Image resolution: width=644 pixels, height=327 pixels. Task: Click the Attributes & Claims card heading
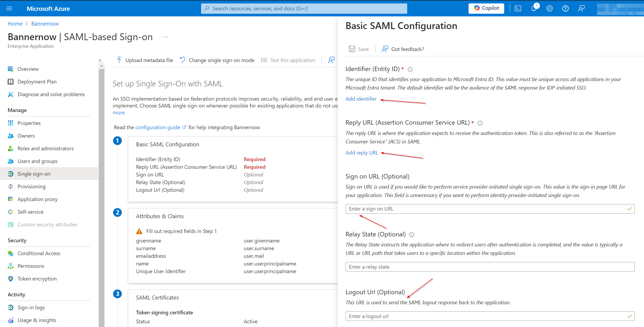click(x=160, y=216)
